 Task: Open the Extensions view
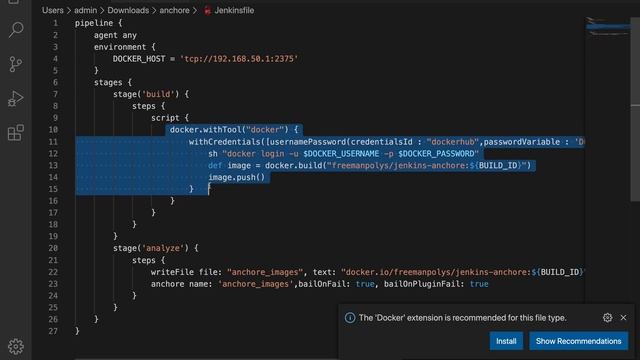[16, 133]
